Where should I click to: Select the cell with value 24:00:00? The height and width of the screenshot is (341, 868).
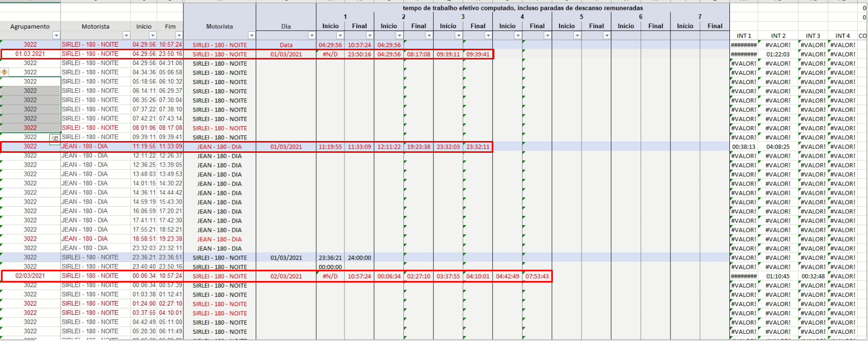point(359,258)
